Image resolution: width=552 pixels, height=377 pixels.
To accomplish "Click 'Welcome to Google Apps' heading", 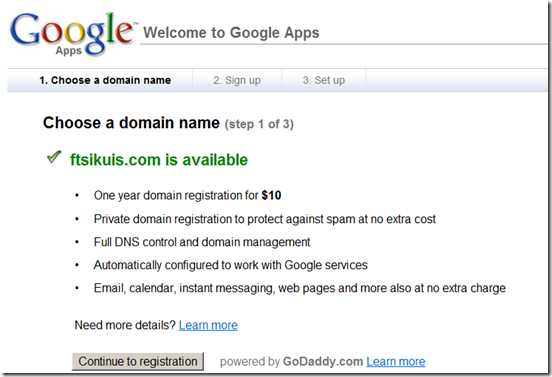I will (231, 33).
